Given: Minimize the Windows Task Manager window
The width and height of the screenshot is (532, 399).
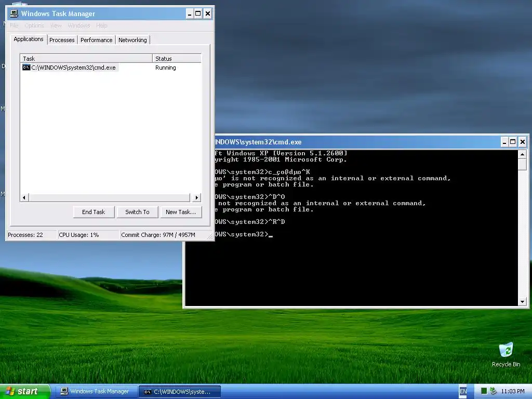Looking at the screenshot, I should 190,14.
